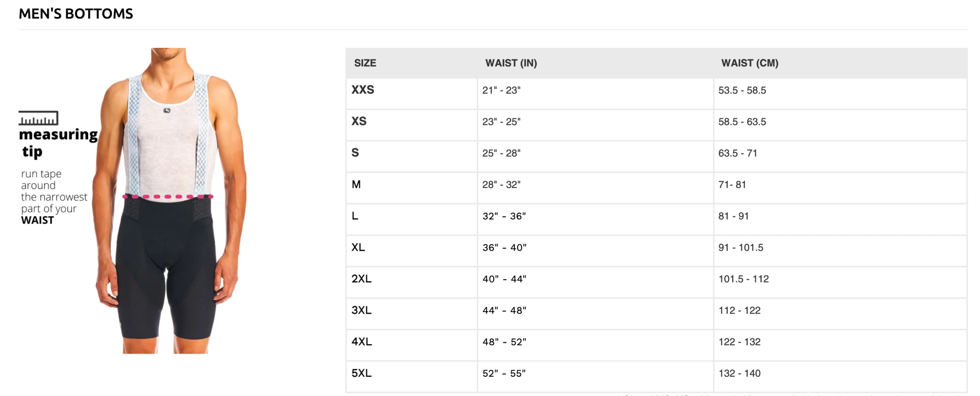980x396 pixels.
Task: Click the XS size row label
Action: pos(359,121)
